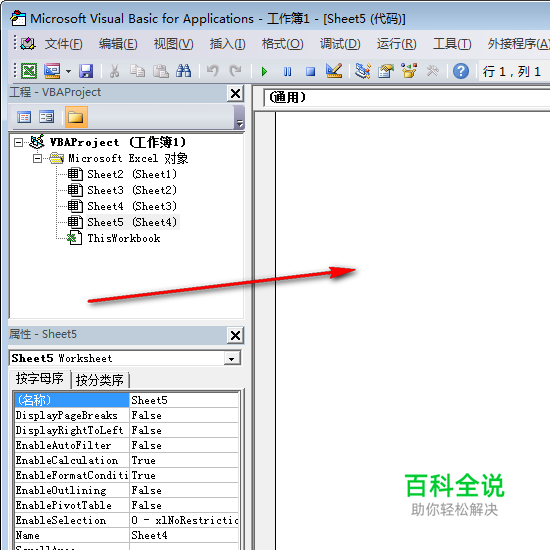Select EnableCalculation property row

pyautogui.click(x=72, y=460)
